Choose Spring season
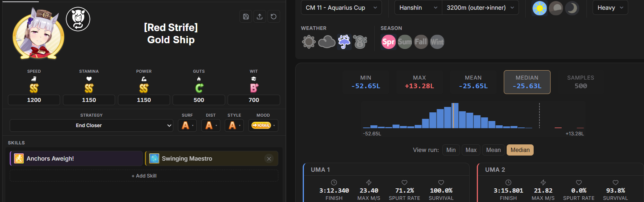The image size is (644, 202). point(388,42)
